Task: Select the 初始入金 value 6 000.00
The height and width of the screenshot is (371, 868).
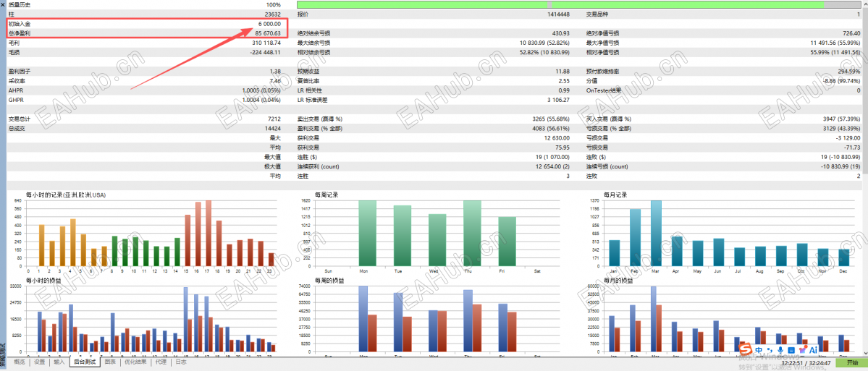Action: (269, 24)
